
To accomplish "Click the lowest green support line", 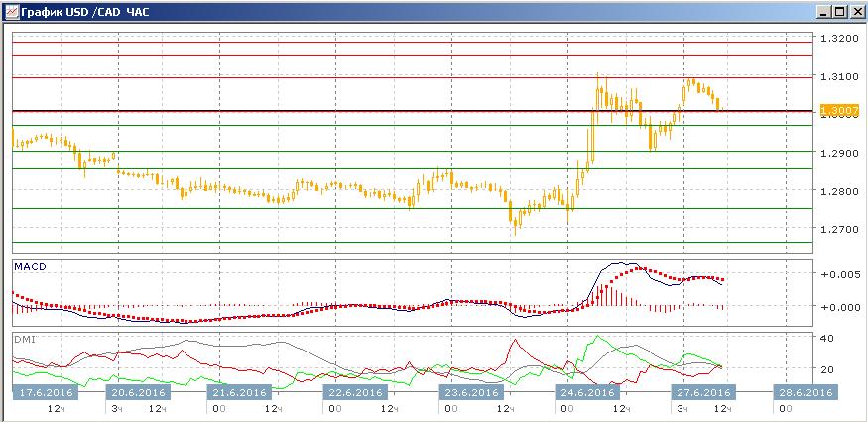I will 413,242.
